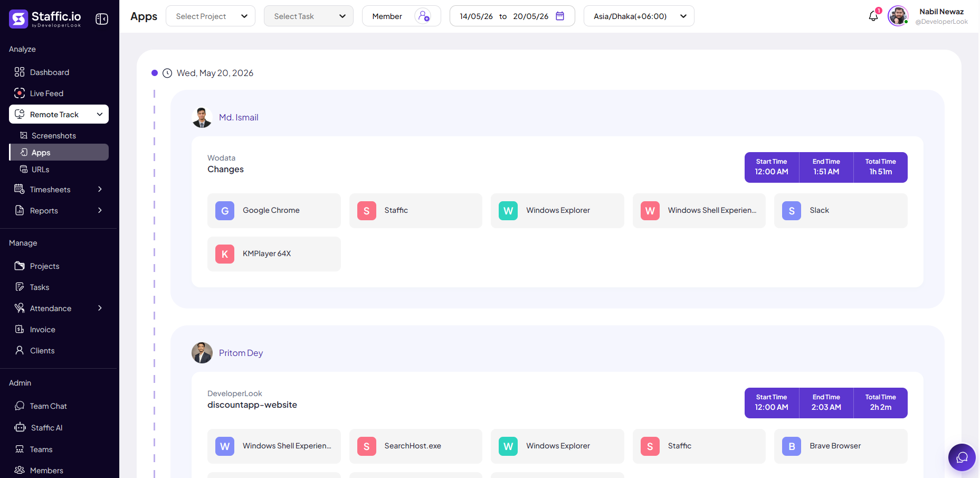Click the discountapp-website task title
This screenshot has height=478, width=980.
pos(252,405)
